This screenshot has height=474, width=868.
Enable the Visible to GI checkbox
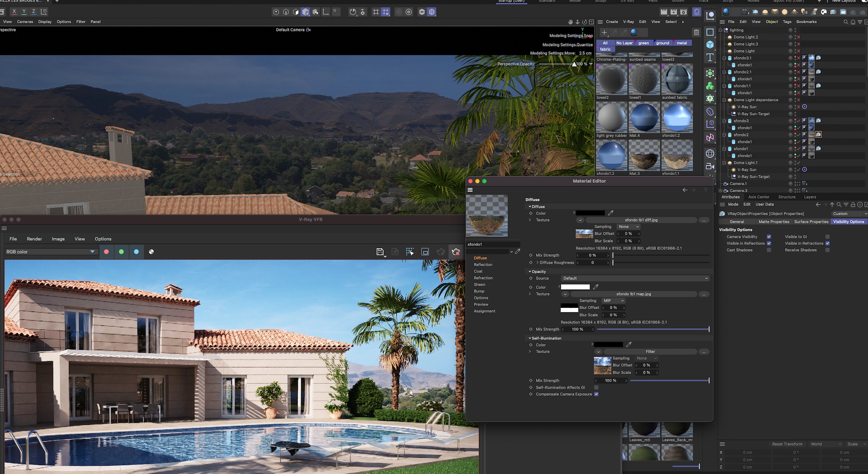click(827, 237)
